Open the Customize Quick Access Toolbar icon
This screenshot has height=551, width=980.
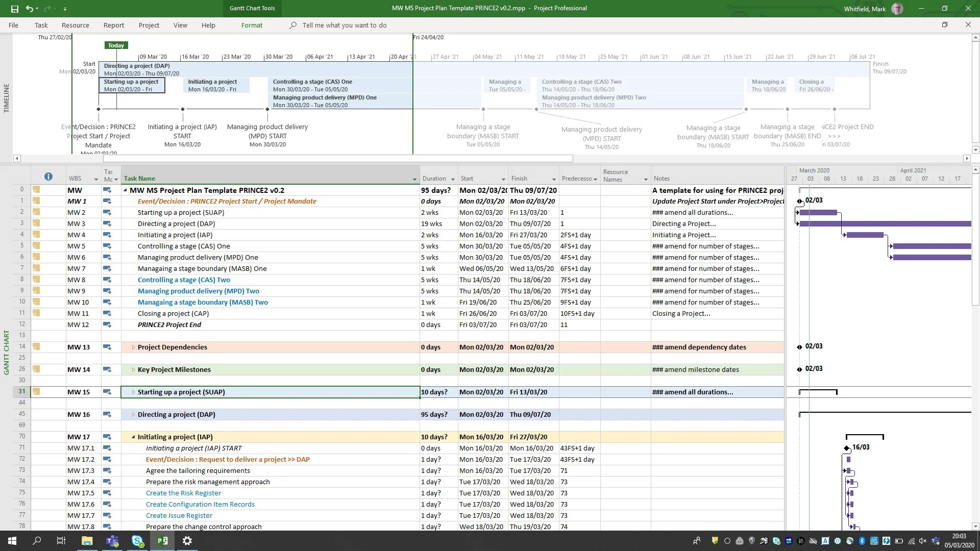[x=64, y=9]
